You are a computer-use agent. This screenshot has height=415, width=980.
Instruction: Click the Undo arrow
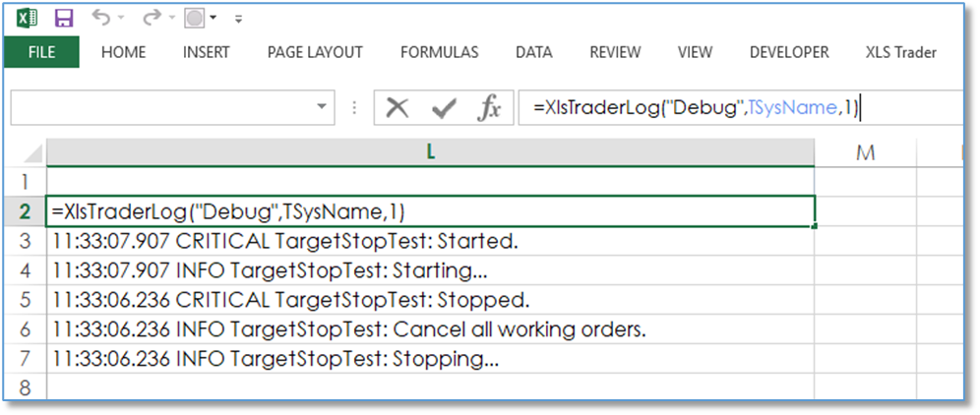pyautogui.click(x=99, y=19)
